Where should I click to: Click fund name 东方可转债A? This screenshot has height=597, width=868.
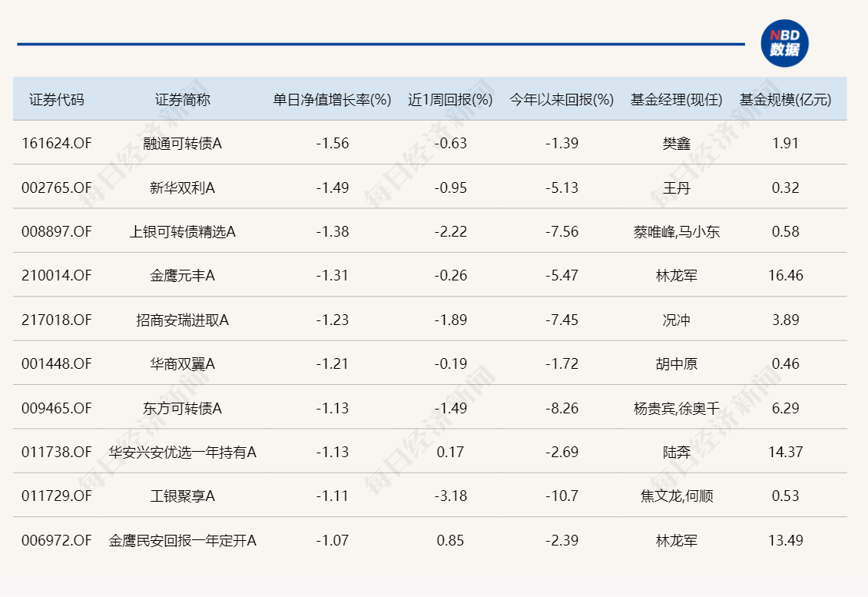tap(182, 408)
